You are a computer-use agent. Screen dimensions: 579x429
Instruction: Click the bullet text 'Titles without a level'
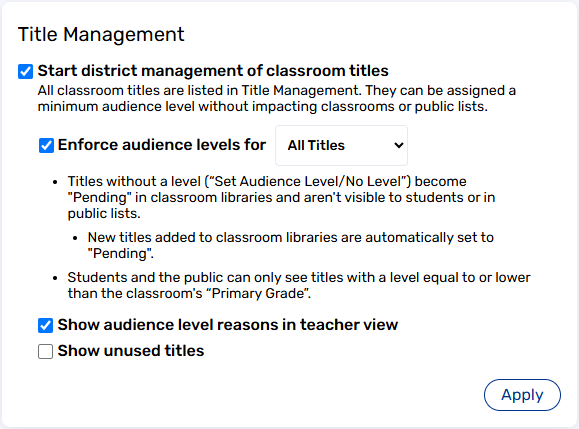281,198
